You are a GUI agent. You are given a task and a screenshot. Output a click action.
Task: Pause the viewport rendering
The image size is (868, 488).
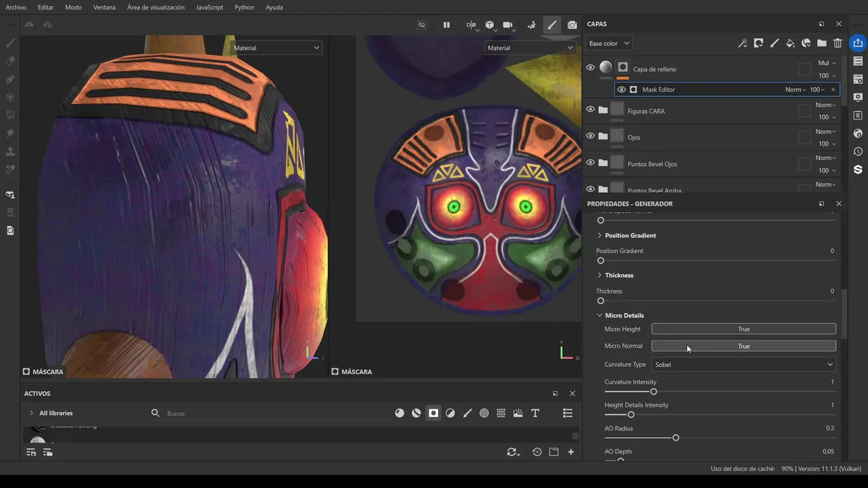446,25
